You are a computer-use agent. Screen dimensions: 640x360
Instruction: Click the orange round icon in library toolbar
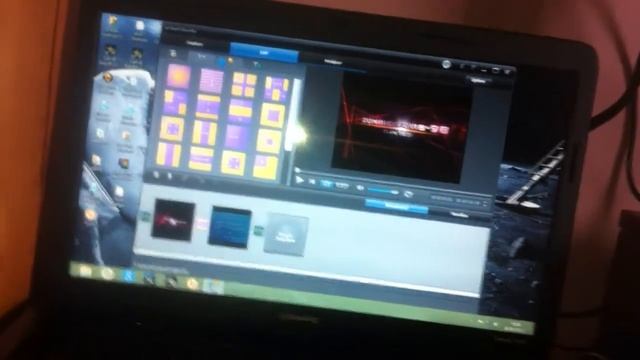click(230, 61)
